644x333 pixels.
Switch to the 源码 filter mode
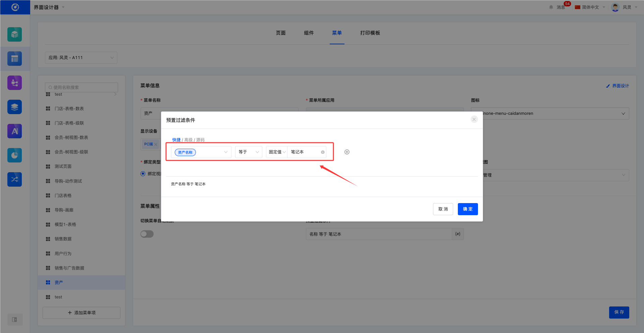point(200,140)
